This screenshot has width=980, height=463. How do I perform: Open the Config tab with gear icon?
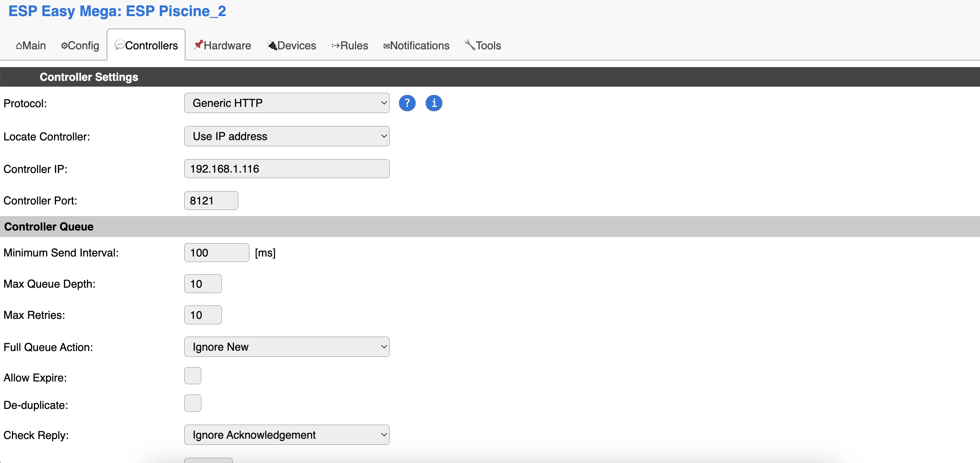(80, 46)
